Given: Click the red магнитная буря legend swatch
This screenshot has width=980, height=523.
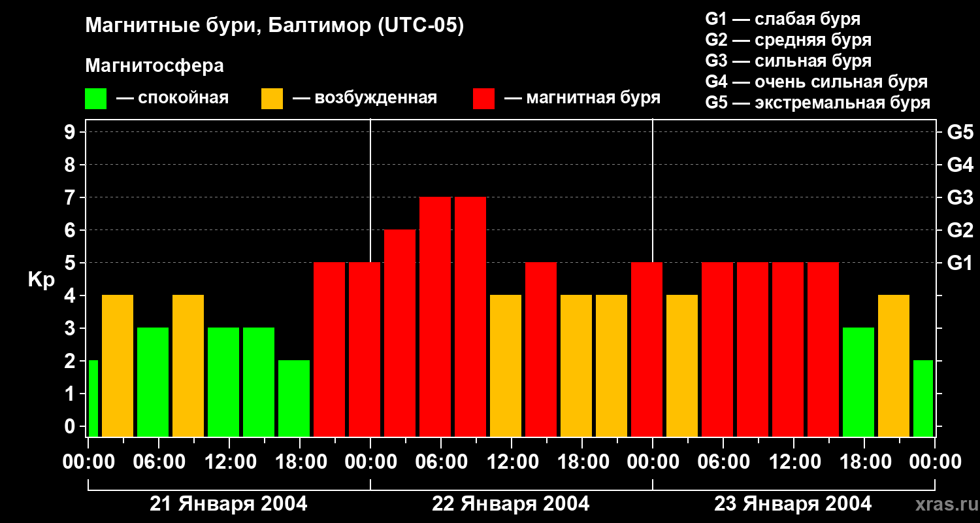Looking at the screenshot, I should (483, 99).
